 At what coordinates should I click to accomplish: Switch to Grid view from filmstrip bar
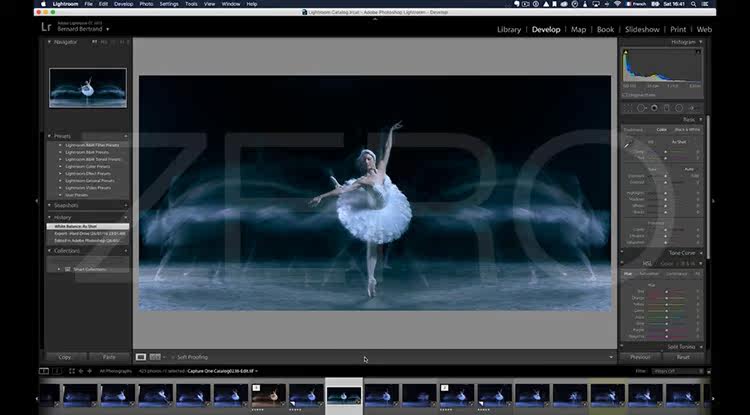tap(72, 371)
